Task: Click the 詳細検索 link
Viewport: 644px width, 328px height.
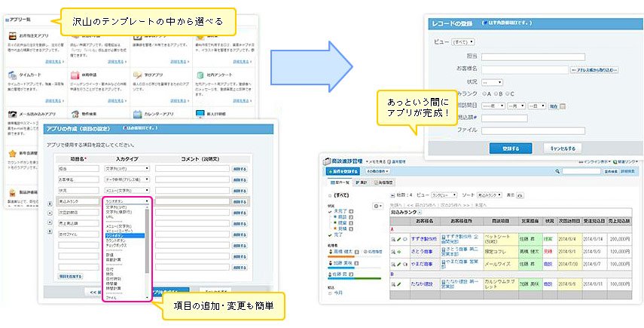Action: 627,171
